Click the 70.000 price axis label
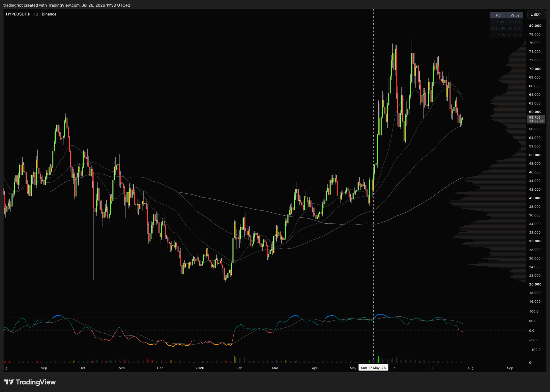 tap(535, 69)
